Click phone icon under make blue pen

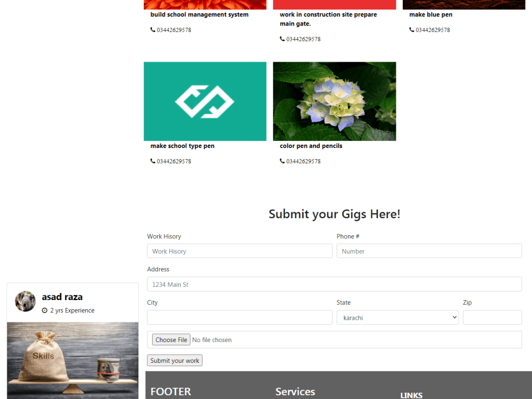pyautogui.click(x=412, y=30)
